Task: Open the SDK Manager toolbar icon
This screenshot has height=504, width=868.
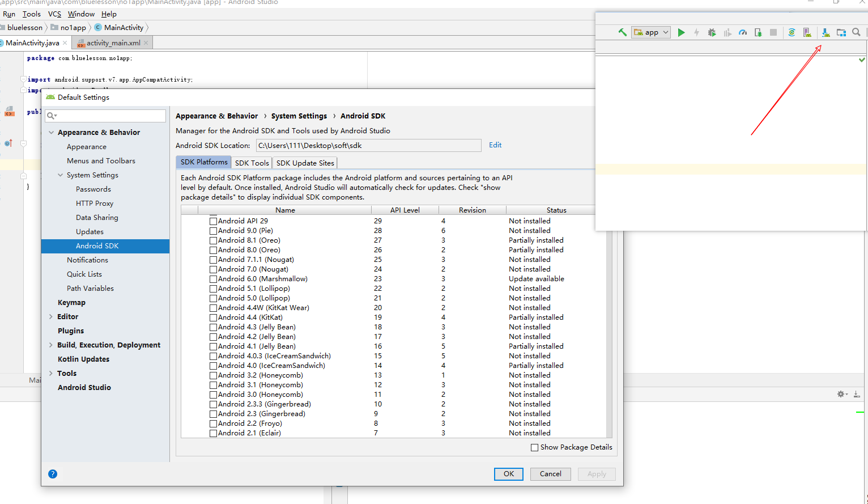Action: tap(826, 32)
